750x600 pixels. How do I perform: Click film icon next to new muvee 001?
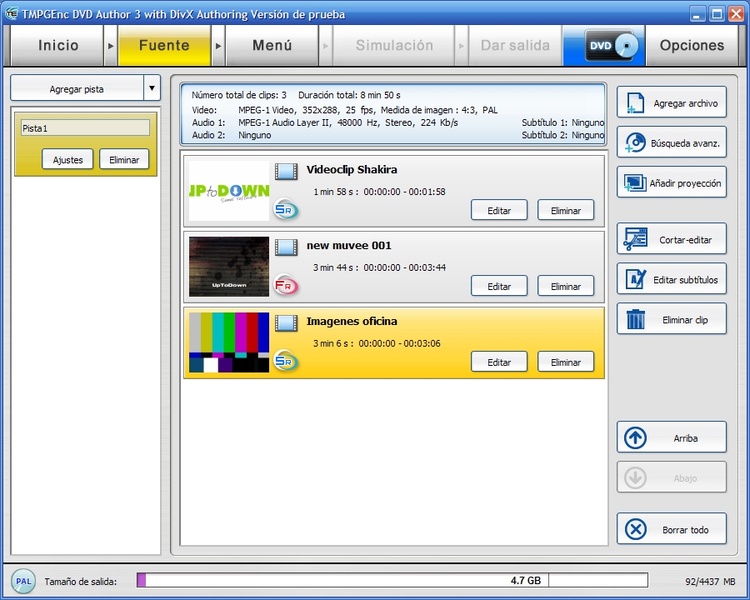pos(286,247)
